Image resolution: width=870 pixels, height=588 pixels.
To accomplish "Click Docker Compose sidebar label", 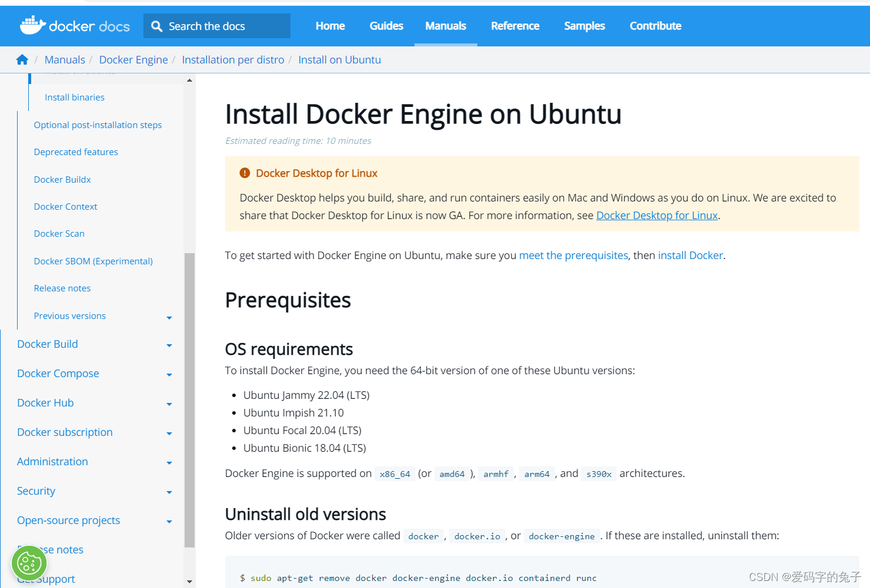I will (58, 374).
